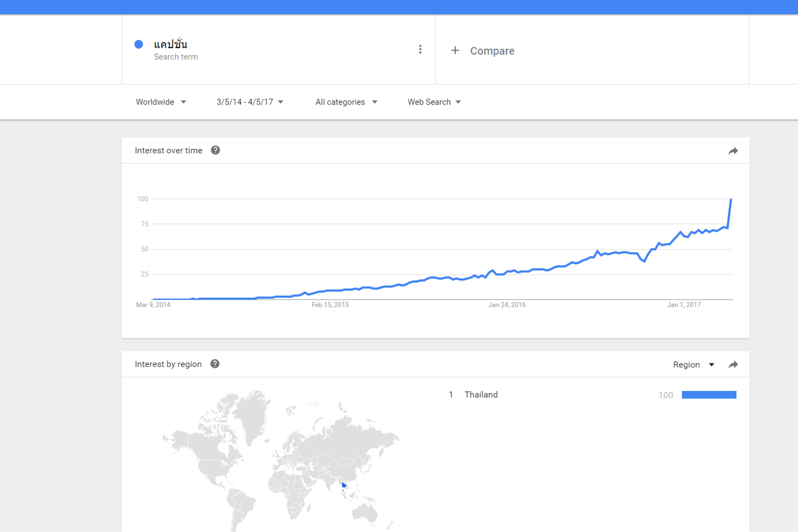Share the Interest by region card

(x=733, y=365)
